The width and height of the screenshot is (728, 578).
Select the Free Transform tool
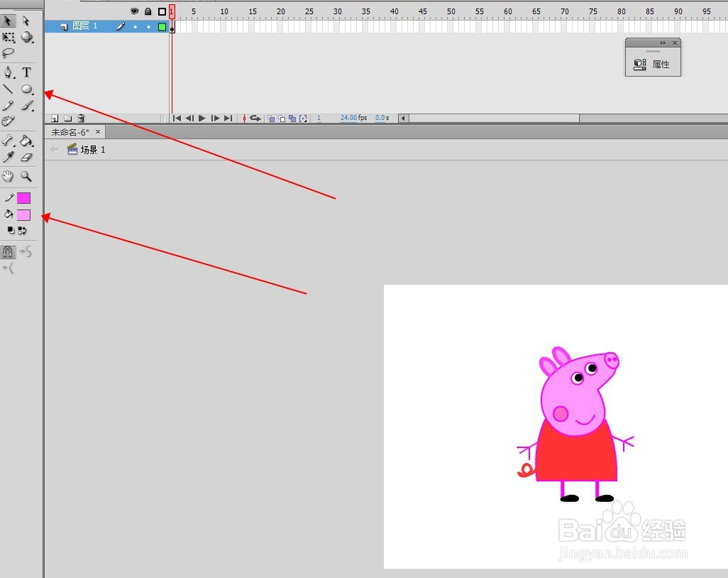point(8,37)
